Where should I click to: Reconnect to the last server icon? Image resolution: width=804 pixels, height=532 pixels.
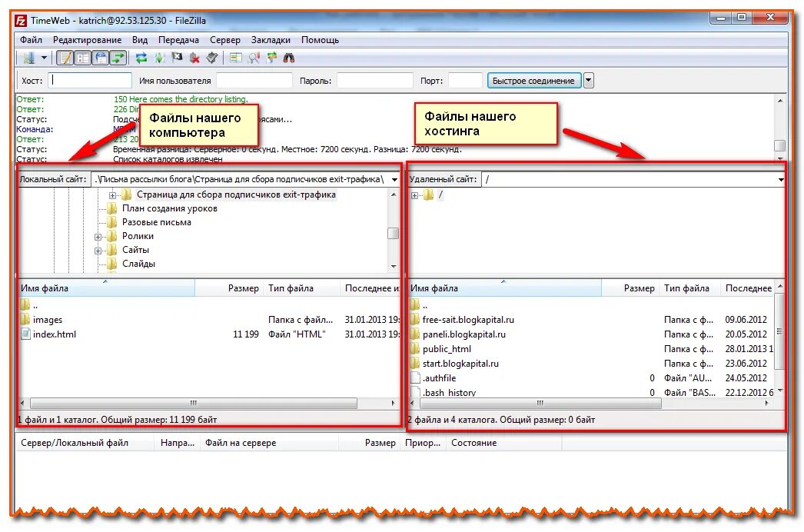click(x=212, y=58)
